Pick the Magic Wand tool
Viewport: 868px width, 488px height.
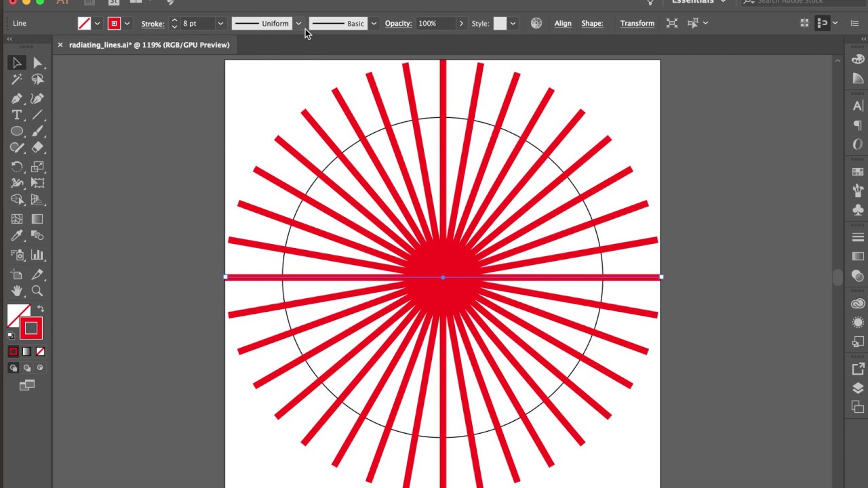[17, 79]
